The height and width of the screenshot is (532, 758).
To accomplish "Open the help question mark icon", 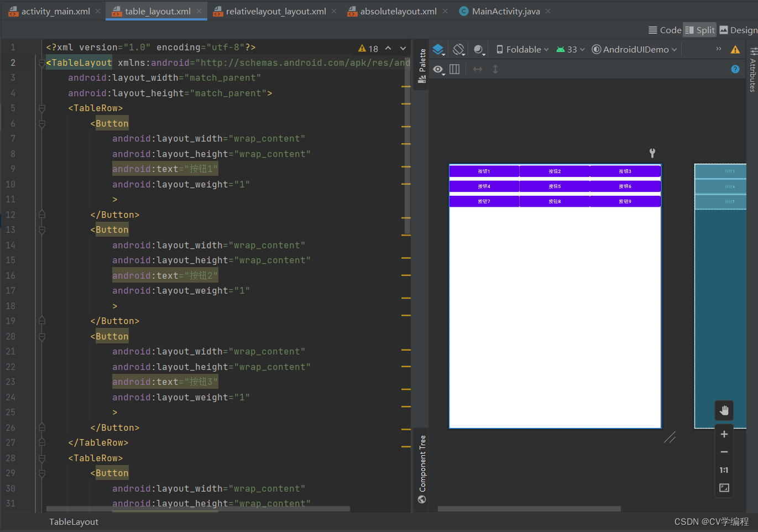I will tap(735, 69).
